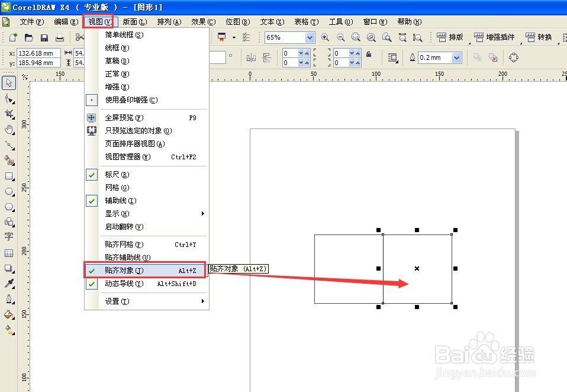Select the Shape edit tool

(x=9, y=99)
